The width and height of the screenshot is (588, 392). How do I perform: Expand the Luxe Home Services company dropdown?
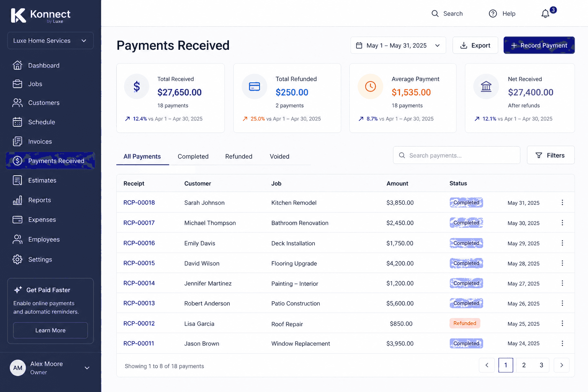51,41
